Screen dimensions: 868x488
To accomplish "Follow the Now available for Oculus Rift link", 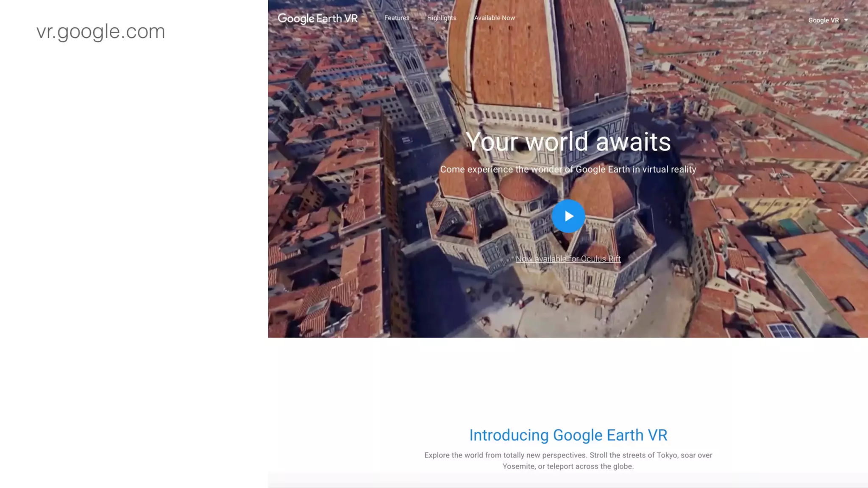I will (568, 259).
